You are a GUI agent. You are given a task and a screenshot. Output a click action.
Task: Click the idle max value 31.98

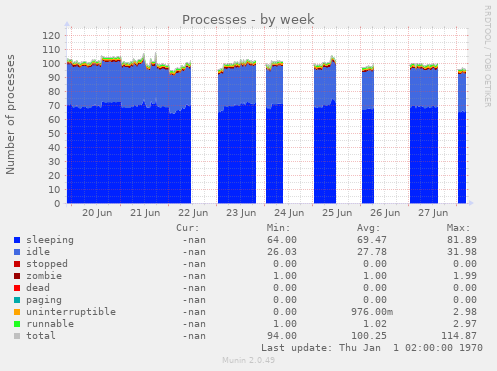pyautogui.click(x=462, y=252)
